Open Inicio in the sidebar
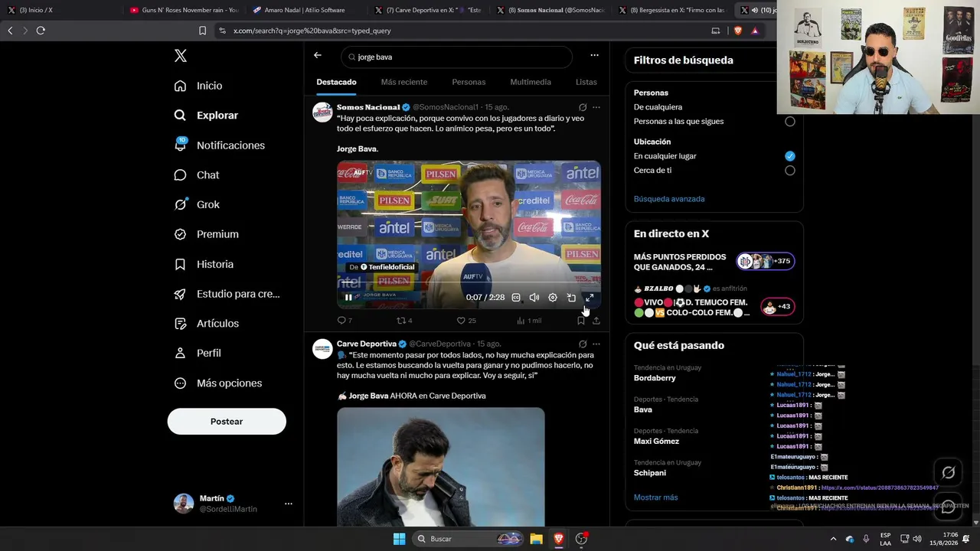This screenshot has width=980, height=551. pos(198,86)
